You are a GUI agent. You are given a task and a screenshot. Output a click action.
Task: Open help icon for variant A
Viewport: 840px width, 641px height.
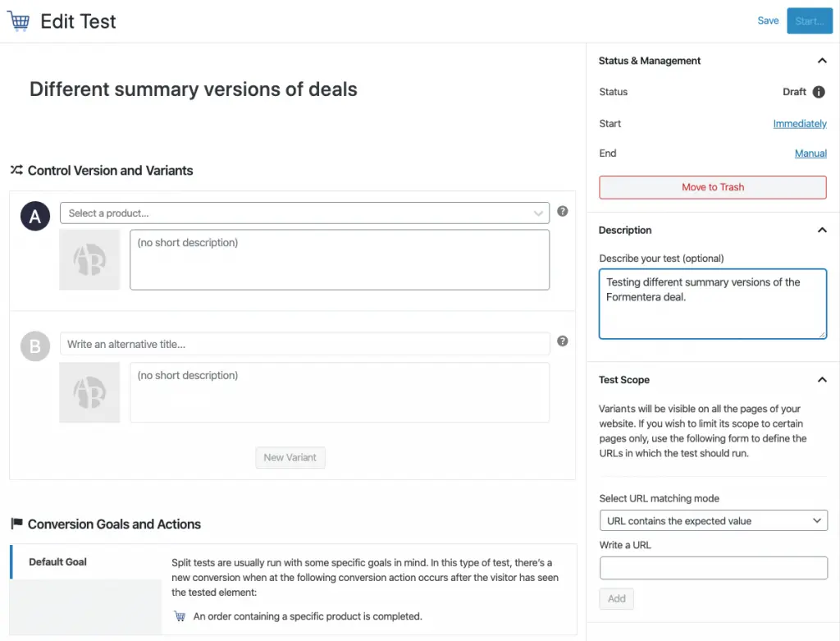[x=562, y=211]
